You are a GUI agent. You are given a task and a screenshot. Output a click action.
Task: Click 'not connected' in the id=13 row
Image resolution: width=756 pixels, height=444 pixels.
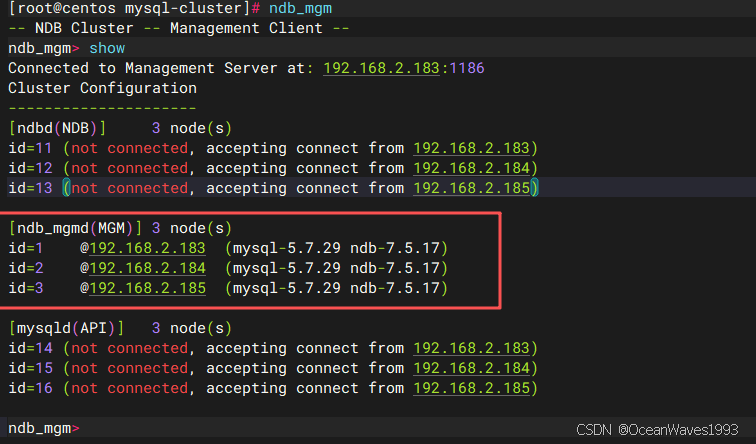[x=129, y=188]
